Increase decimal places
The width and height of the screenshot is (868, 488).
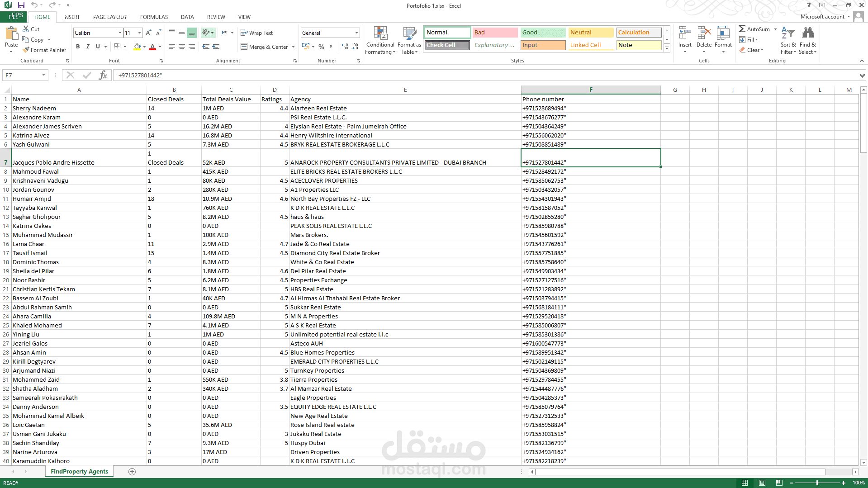pos(345,47)
